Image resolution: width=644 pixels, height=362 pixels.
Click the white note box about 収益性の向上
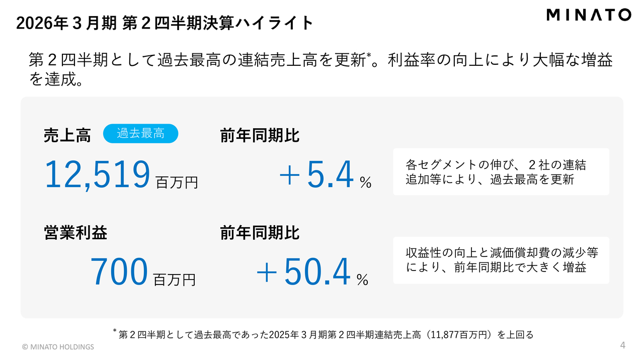pos(501,260)
